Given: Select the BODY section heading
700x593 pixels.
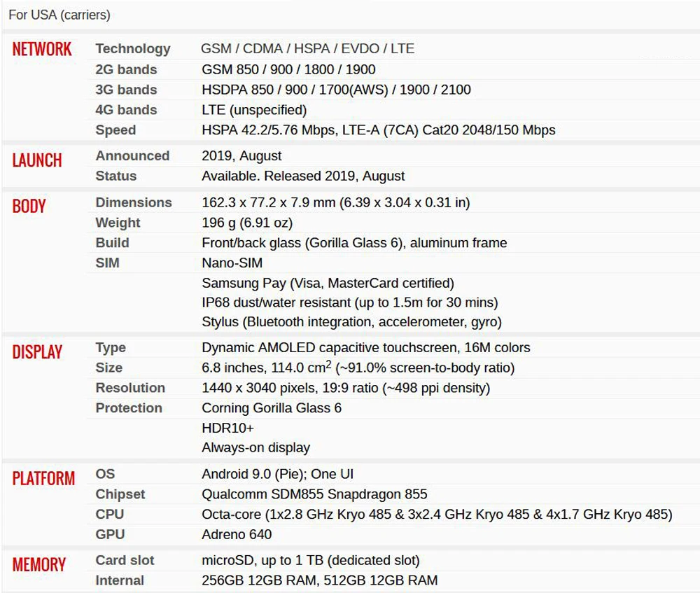Looking at the screenshot, I should (x=29, y=206).
